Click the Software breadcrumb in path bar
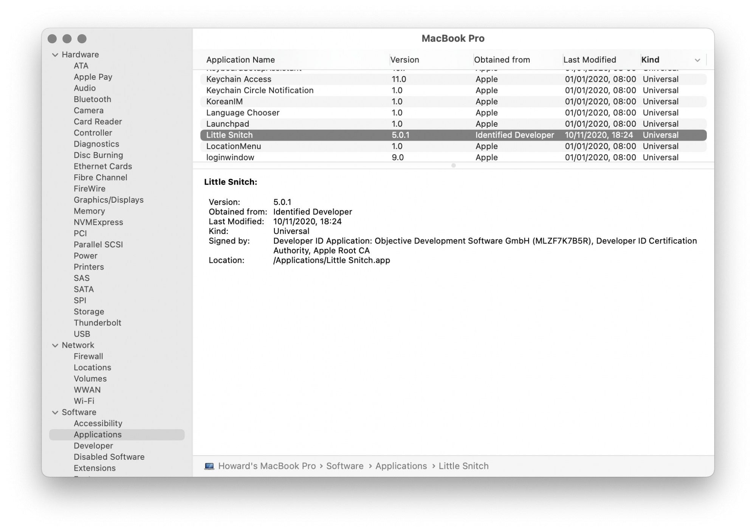 pos(344,466)
